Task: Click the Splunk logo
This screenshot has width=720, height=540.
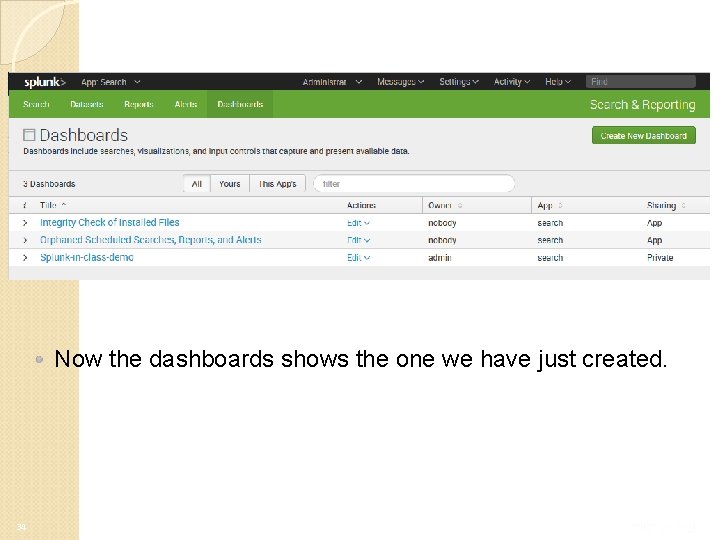Action: tap(45, 82)
